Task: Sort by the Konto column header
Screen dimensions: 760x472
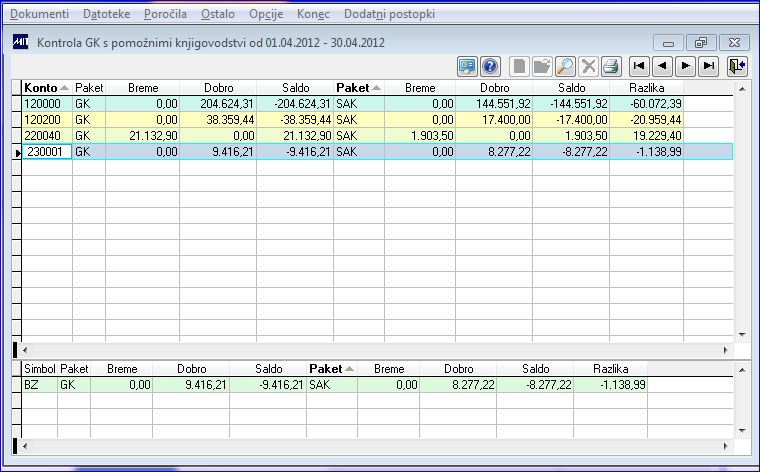Action: tap(47, 88)
